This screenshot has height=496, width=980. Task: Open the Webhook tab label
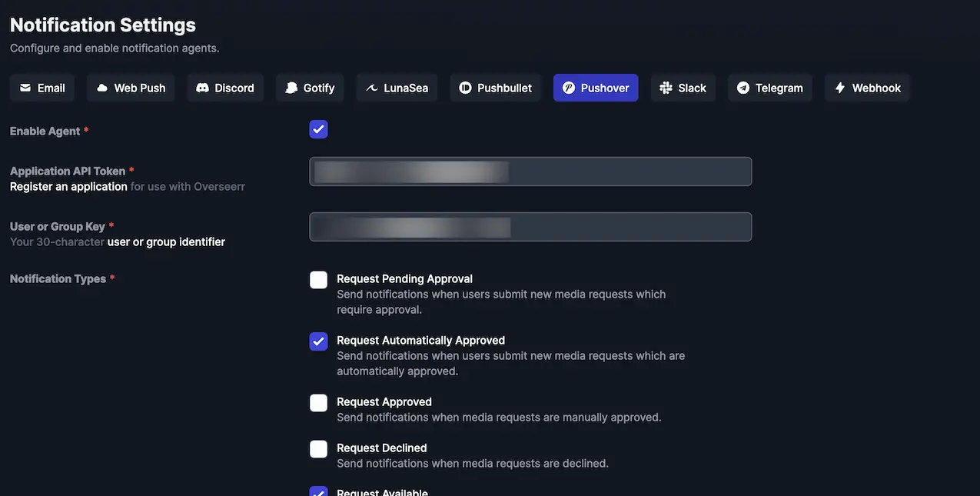[x=876, y=88]
